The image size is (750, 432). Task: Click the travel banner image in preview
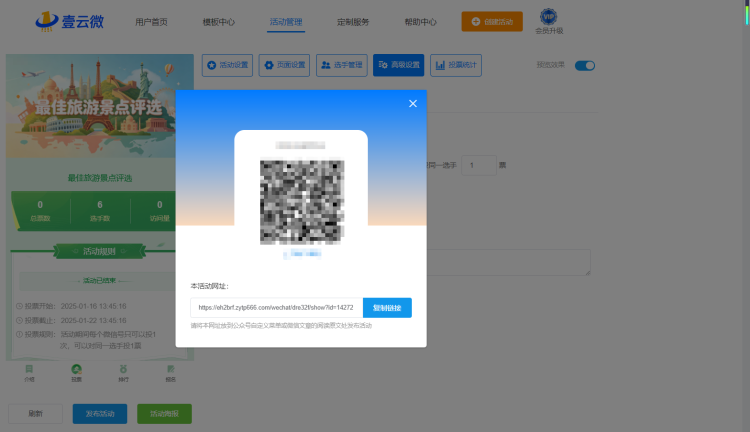[x=99, y=106]
